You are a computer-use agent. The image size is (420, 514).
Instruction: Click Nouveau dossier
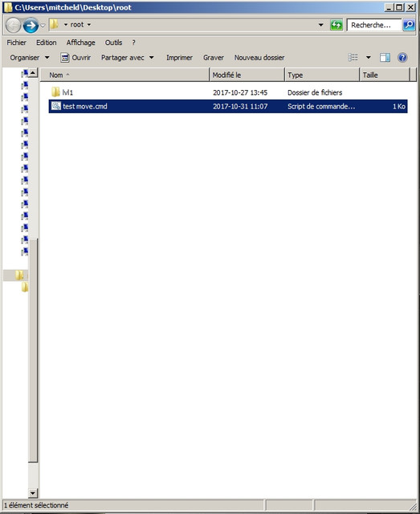[x=259, y=58]
